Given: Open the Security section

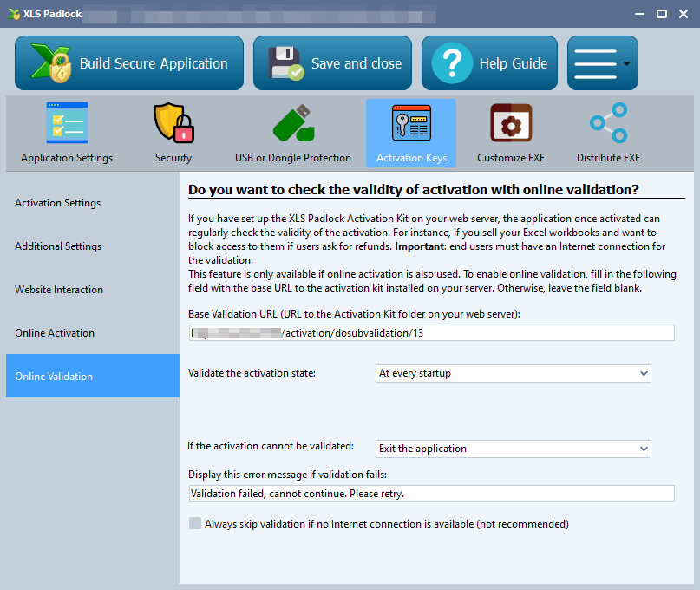Looking at the screenshot, I should click(x=173, y=133).
